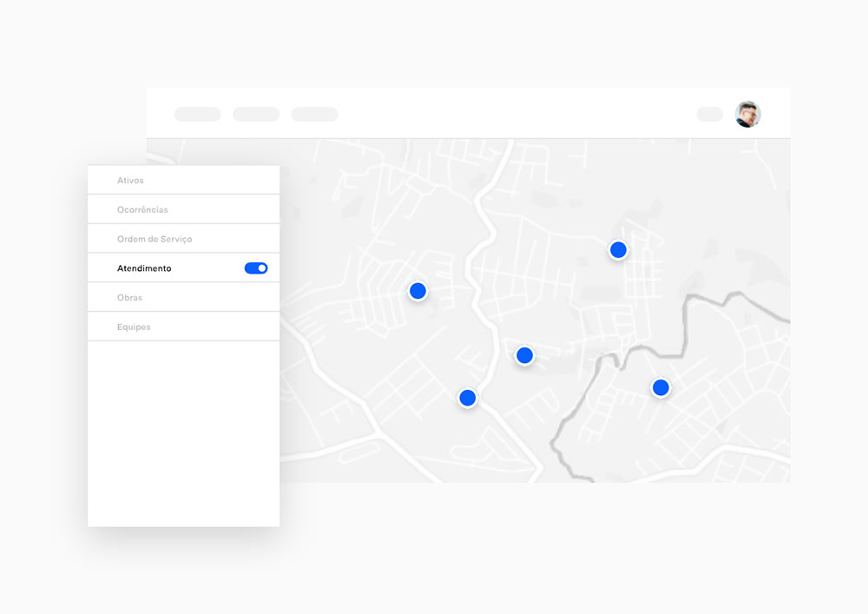868x614 pixels.
Task: Open the Obras menu item
Action: [183, 297]
